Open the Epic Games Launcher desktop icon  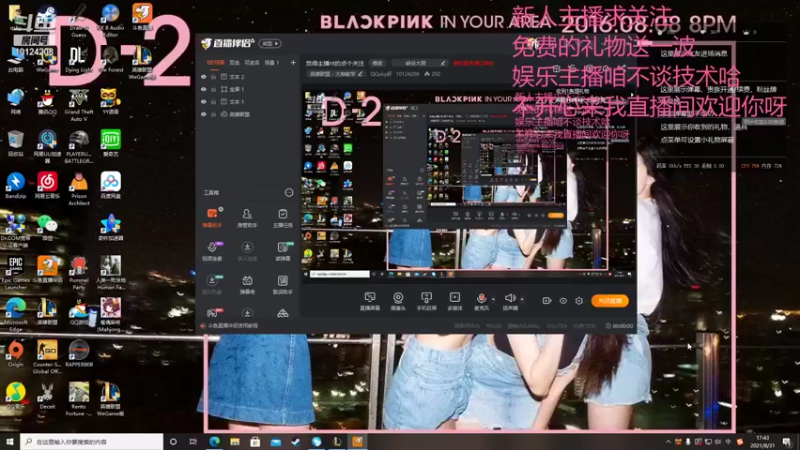click(15, 273)
